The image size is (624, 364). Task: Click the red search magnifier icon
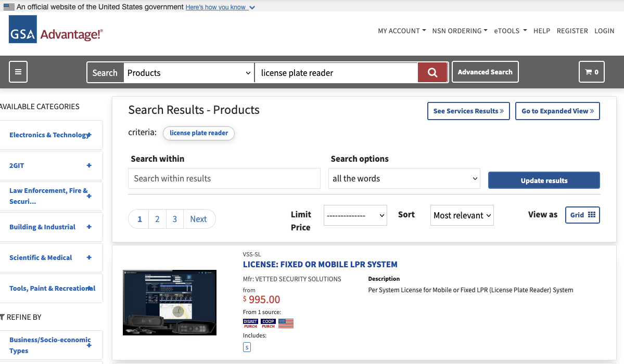(x=432, y=72)
